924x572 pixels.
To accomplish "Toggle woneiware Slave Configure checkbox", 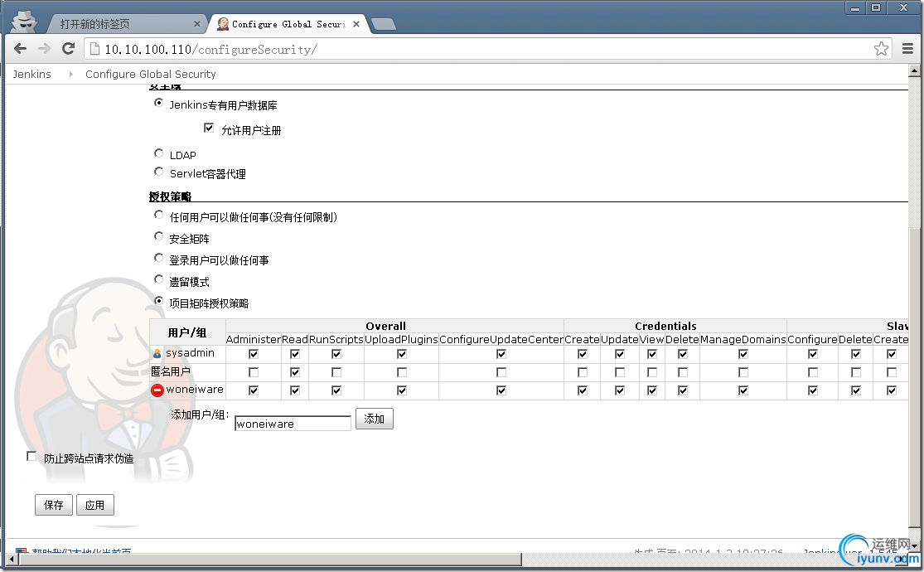I will click(813, 390).
